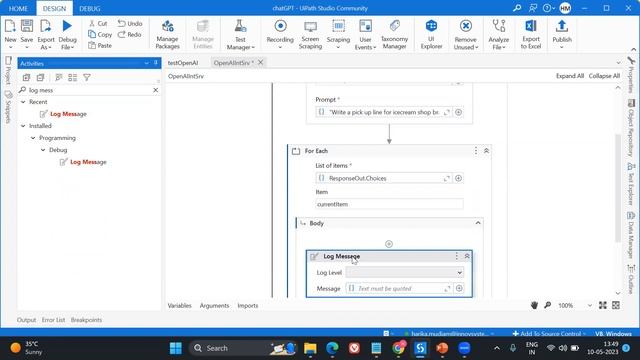Edit the currentItem field
Screen dimensions: 640x360
(x=389, y=204)
